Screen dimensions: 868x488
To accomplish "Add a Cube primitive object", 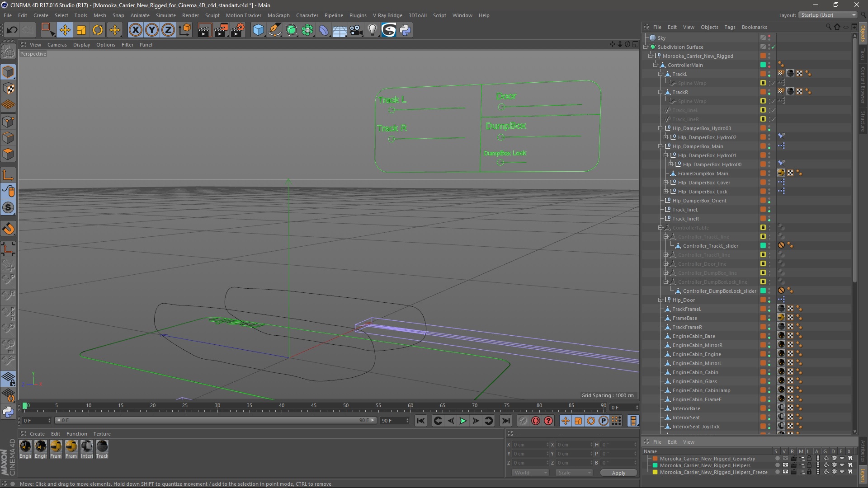I will pyautogui.click(x=258, y=30).
